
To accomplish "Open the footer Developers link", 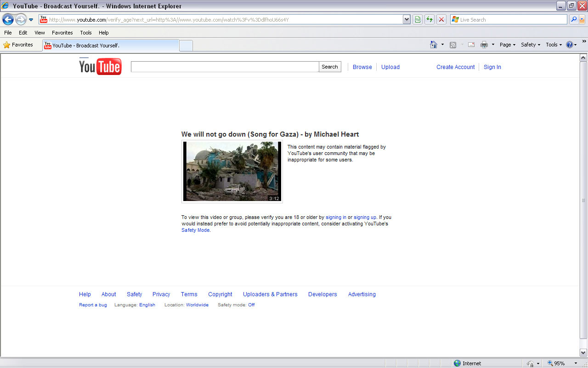I will coord(322,294).
